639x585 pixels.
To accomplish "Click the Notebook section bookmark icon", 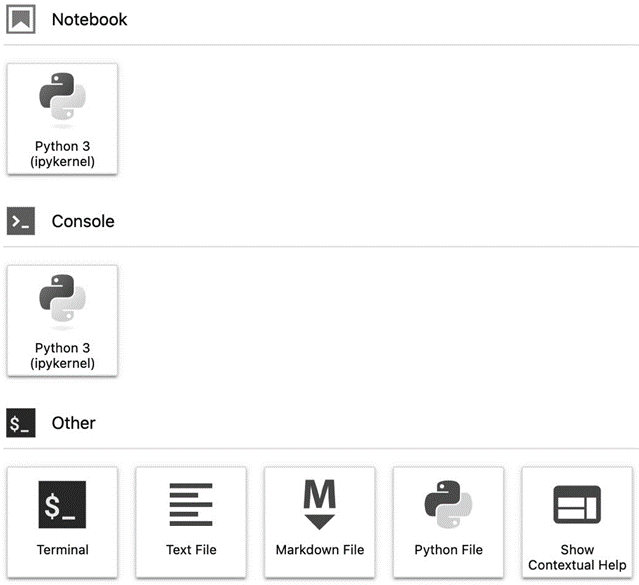I will (x=21, y=19).
